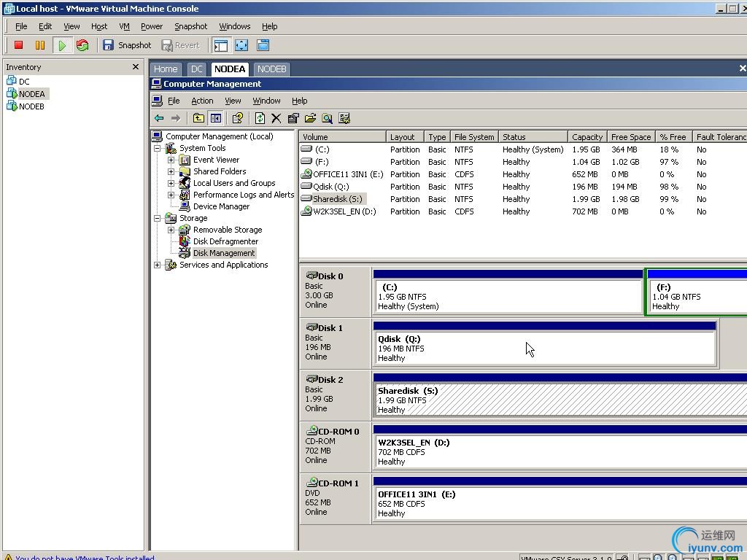Click the Help properties toolbar icon

click(237, 118)
